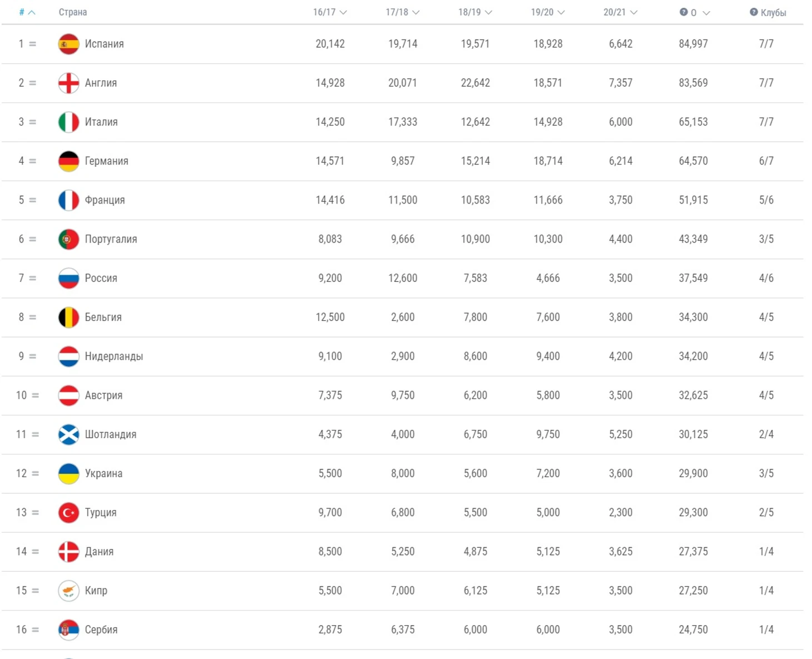Click the Spain flag icon
Viewport: 812px width, 659px height.
click(68, 44)
